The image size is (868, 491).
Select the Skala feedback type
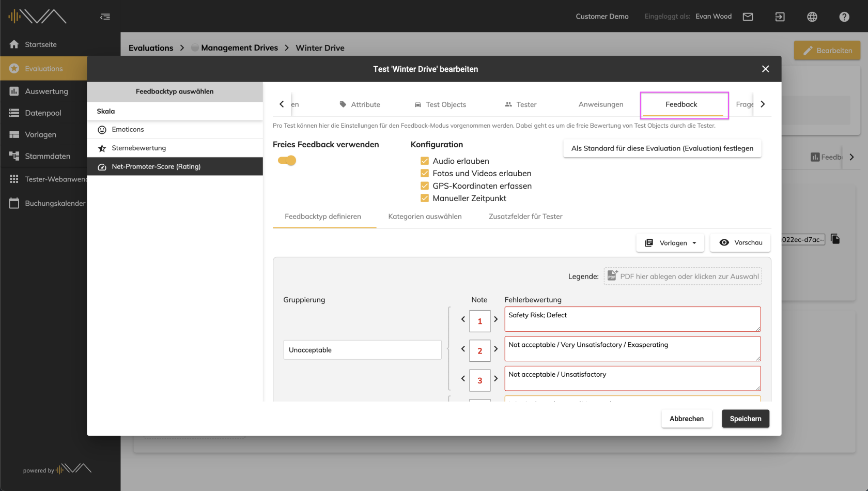tap(175, 111)
